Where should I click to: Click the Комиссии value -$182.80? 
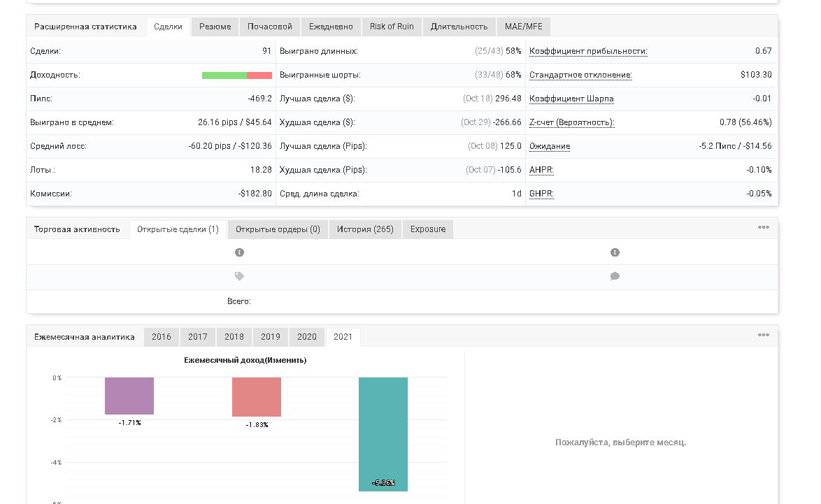pyautogui.click(x=255, y=194)
